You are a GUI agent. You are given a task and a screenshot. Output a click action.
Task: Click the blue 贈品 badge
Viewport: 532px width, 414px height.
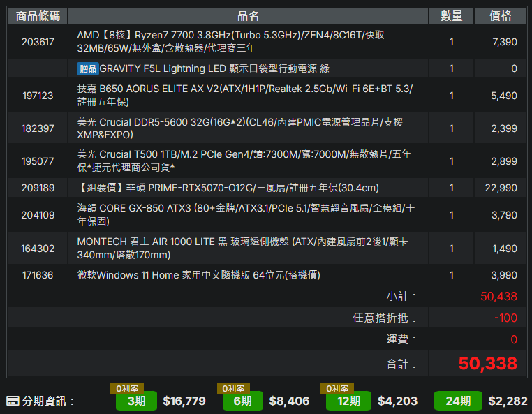point(88,68)
